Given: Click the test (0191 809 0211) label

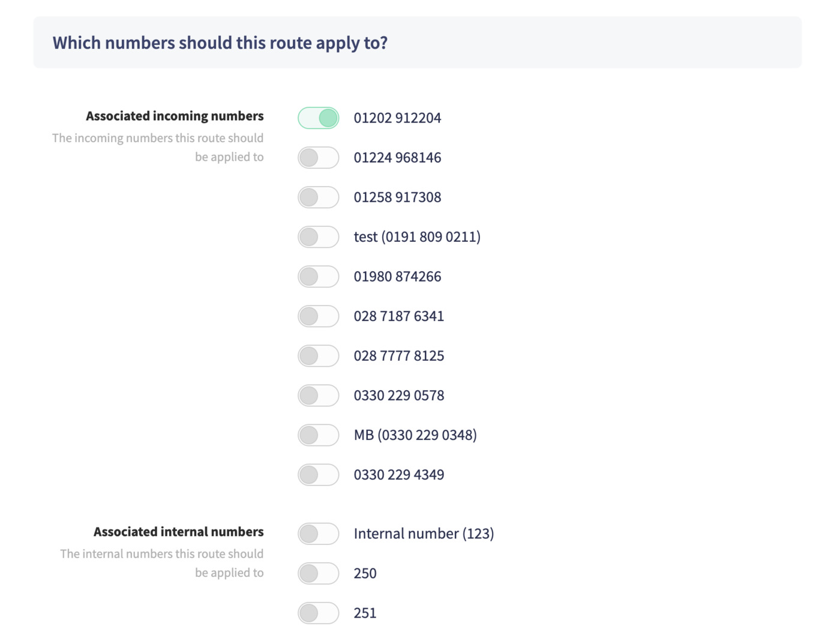Looking at the screenshot, I should pyautogui.click(x=417, y=237).
